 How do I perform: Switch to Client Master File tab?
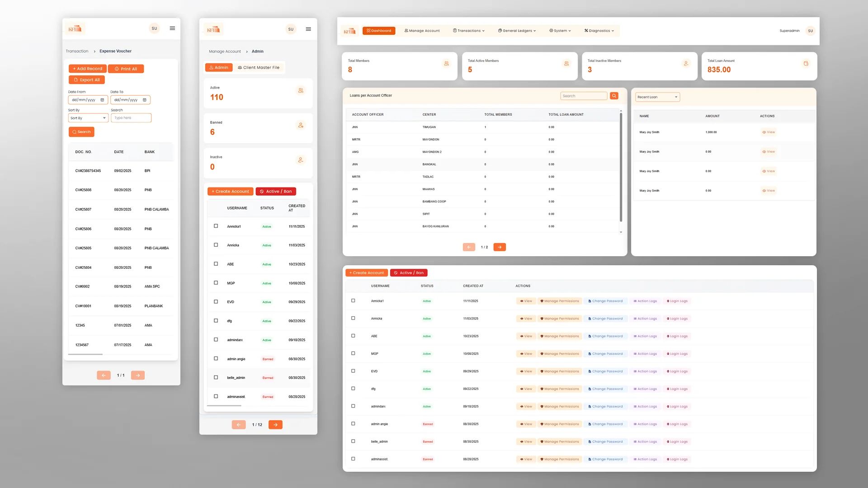(x=259, y=67)
